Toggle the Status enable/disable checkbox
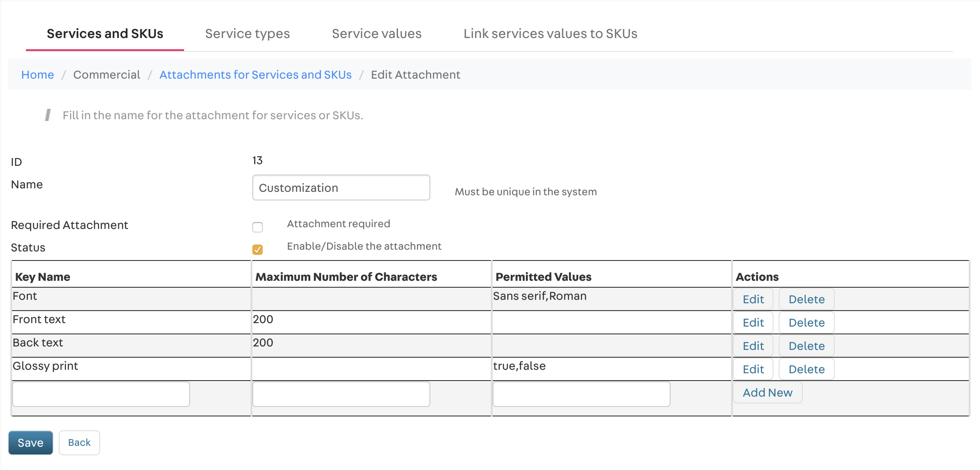 258,250
